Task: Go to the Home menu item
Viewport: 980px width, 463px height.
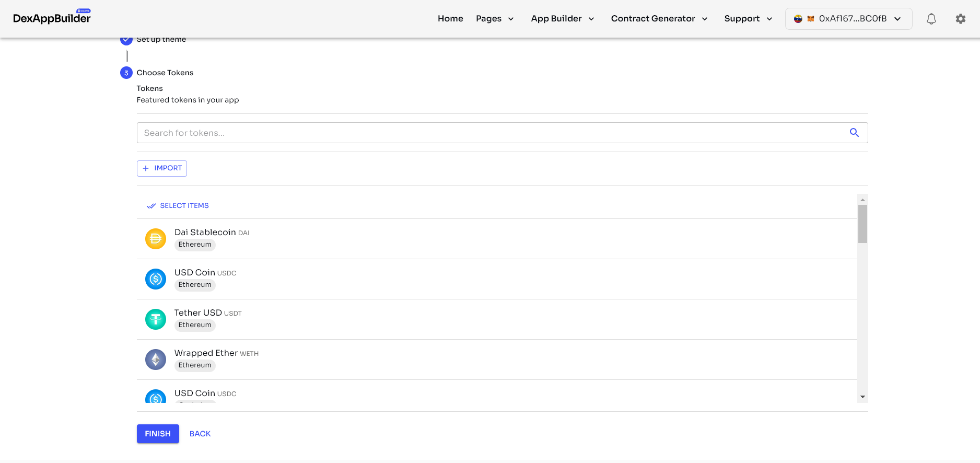Action: 450,19
